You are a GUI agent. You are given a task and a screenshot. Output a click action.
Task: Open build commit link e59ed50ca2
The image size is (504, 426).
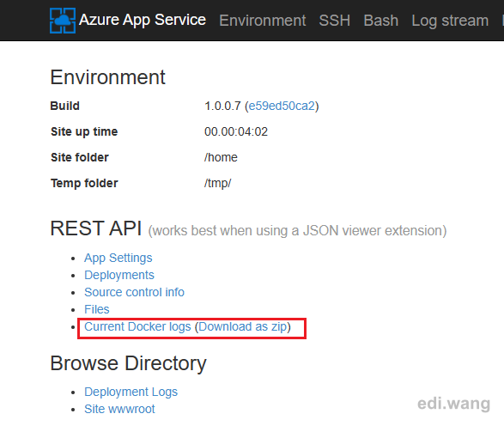(282, 106)
